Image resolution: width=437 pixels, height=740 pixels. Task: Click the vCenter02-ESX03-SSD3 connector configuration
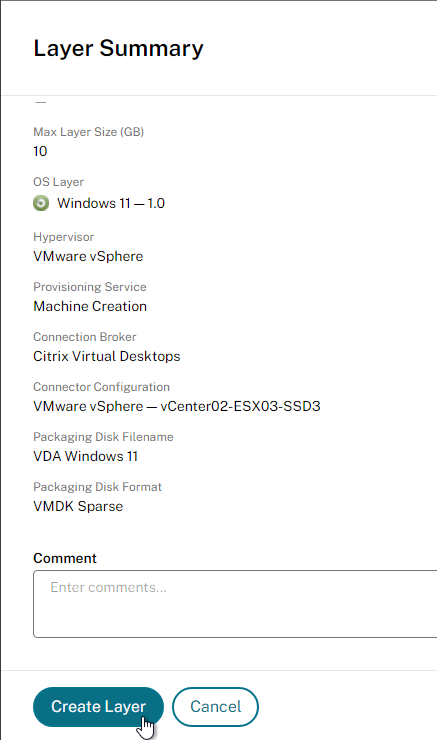240,406
